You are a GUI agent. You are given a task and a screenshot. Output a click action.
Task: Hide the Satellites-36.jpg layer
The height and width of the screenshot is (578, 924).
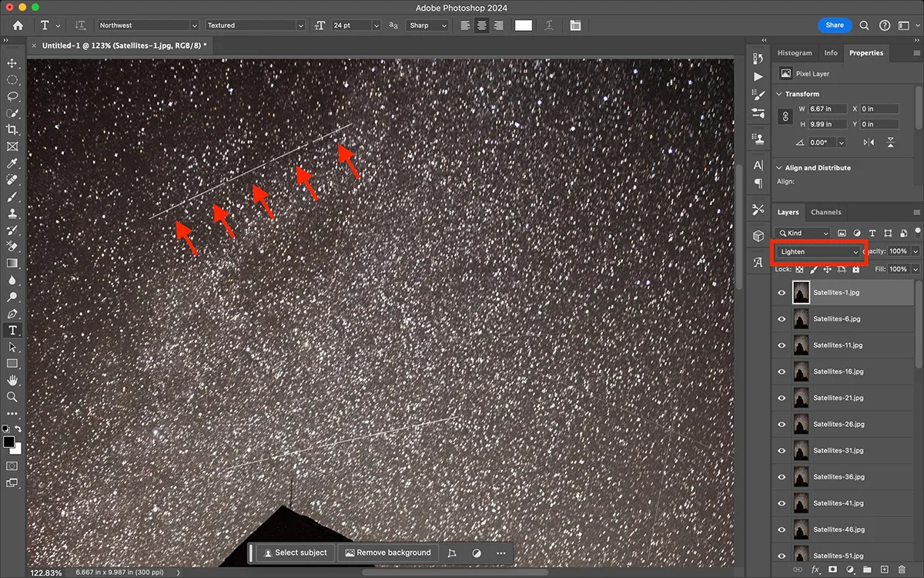tap(782, 477)
